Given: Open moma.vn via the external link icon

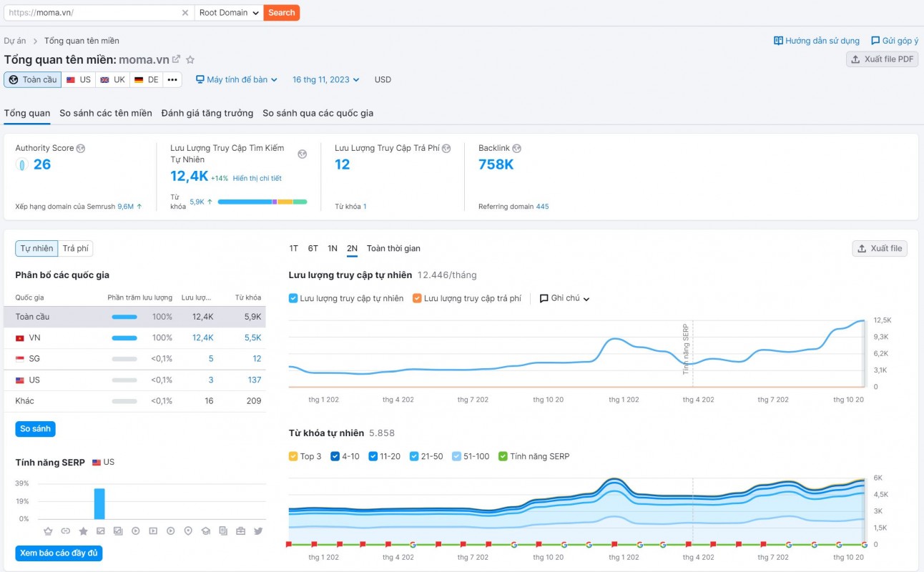Looking at the screenshot, I should click(176, 59).
